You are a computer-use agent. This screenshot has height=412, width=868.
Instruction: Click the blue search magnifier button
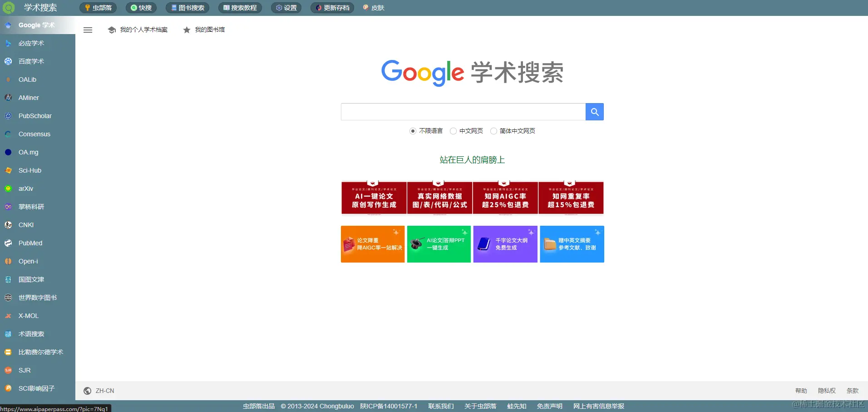pos(595,112)
